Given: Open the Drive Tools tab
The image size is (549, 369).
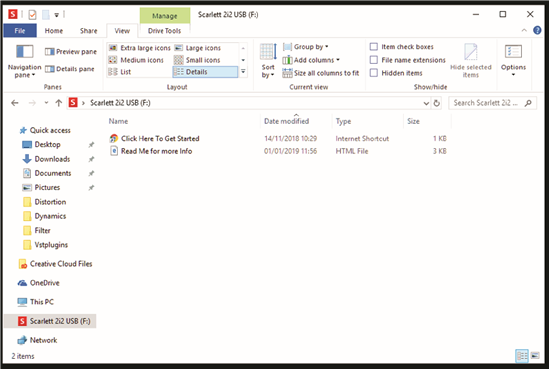Looking at the screenshot, I should pyautogui.click(x=165, y=30).
